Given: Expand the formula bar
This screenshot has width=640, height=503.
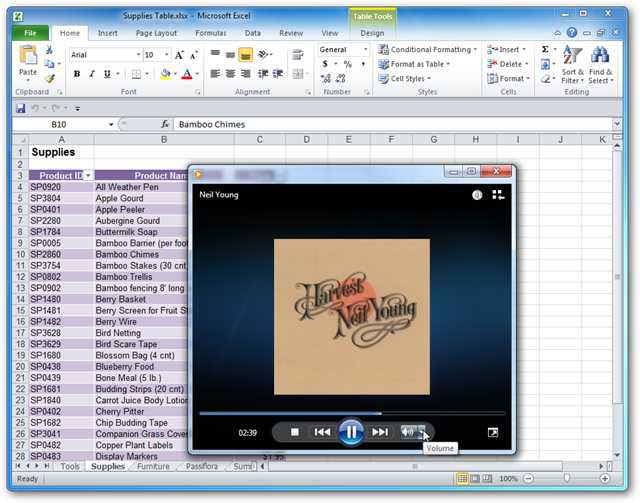Looking at the screenshot, I should coord(617,124).
